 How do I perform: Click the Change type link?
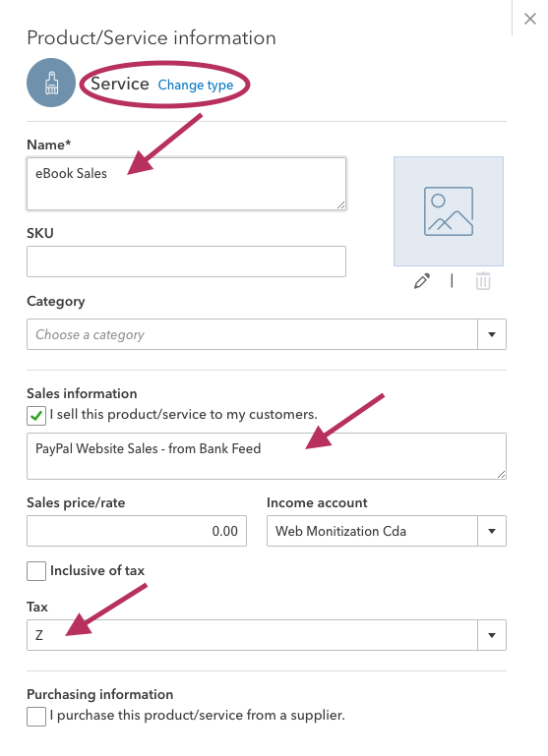[x=196, y=85]
